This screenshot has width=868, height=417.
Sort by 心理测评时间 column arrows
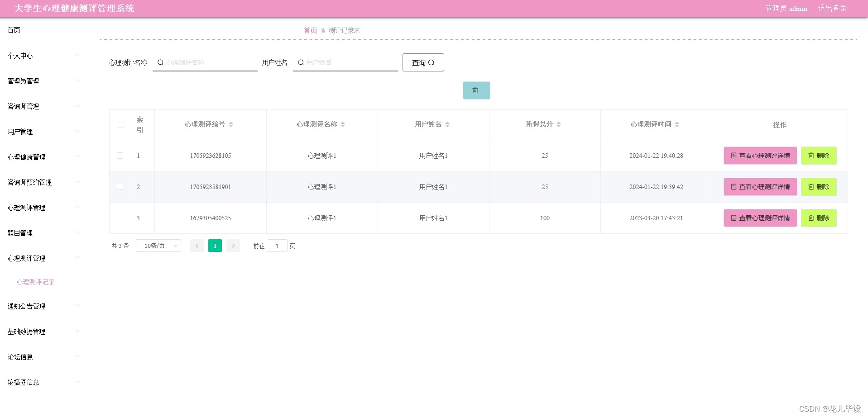click(x=677, y=124)
